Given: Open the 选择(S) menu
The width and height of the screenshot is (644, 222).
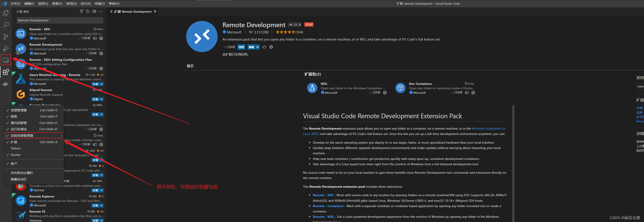Looking at the screenshot, I should click(x=43, y=4).
